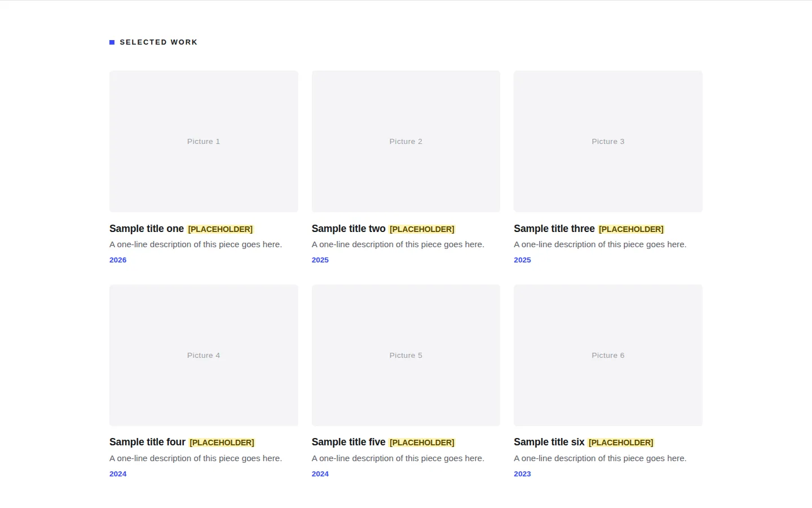Image resolution: width=812 pixels, height=508 pixels.
Task: Select the "Sample title three" title
Action: click(554, 229)
